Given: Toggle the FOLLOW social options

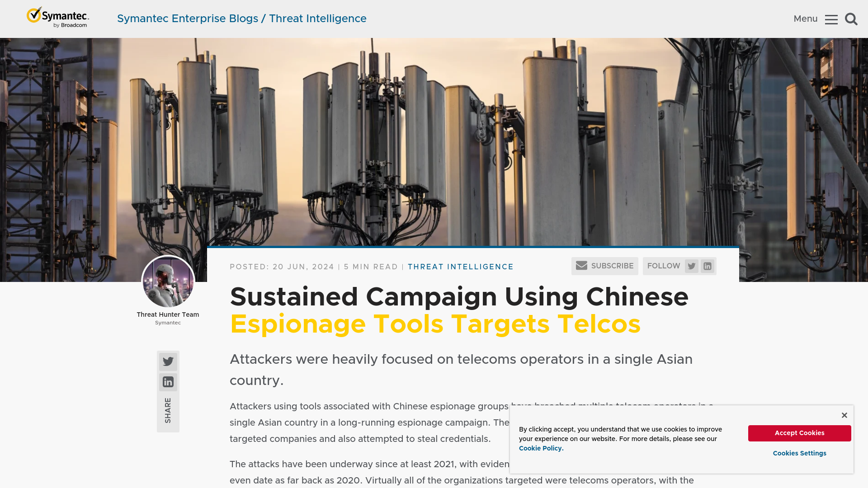Looking at the screenshot, I should coord(664,266).
